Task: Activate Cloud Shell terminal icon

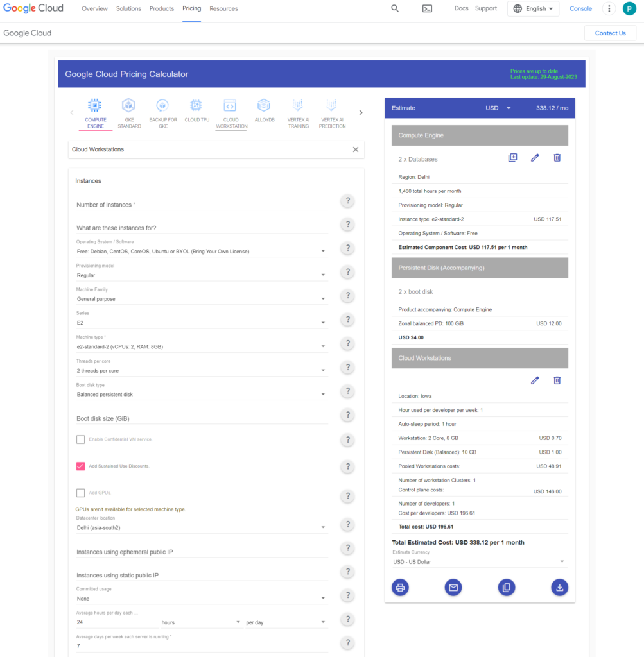Action: click(427, 8)
